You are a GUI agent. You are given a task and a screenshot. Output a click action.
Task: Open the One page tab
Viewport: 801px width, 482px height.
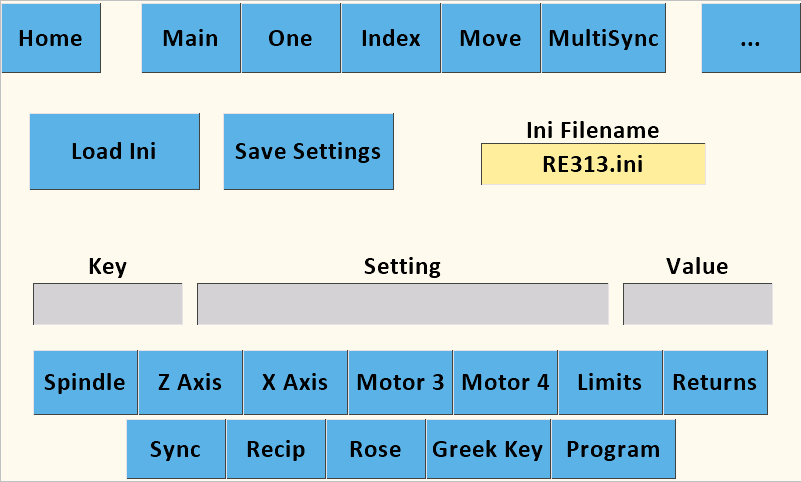(x=290, y=39)
